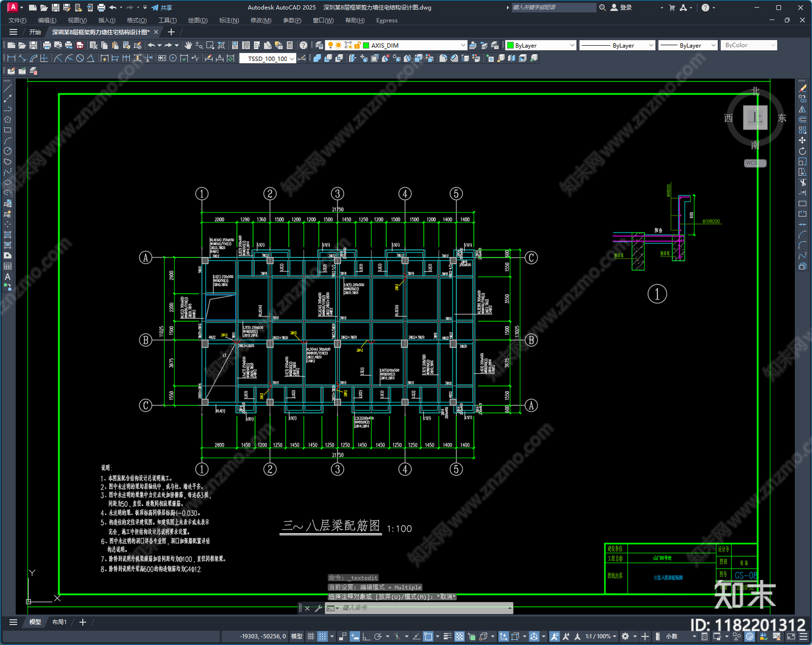Add a new layout with plus button

(x=83, y=622)
